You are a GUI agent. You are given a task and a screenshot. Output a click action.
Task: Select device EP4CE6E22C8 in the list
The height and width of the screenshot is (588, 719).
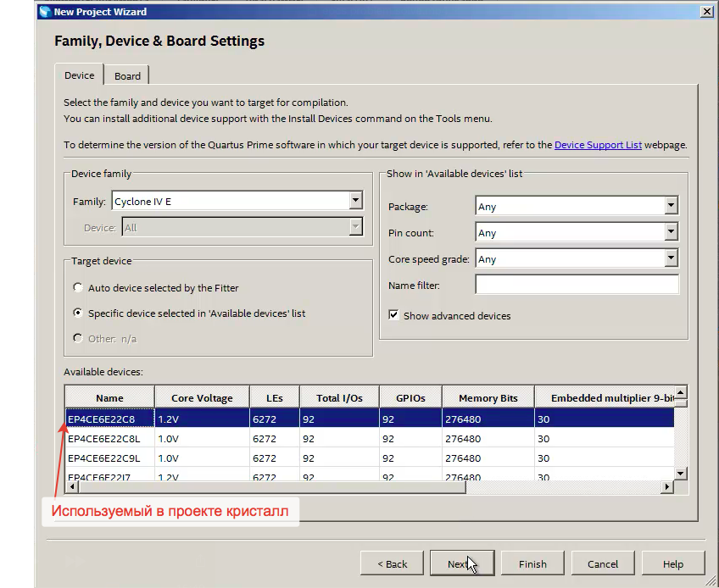tap(370, 419)
